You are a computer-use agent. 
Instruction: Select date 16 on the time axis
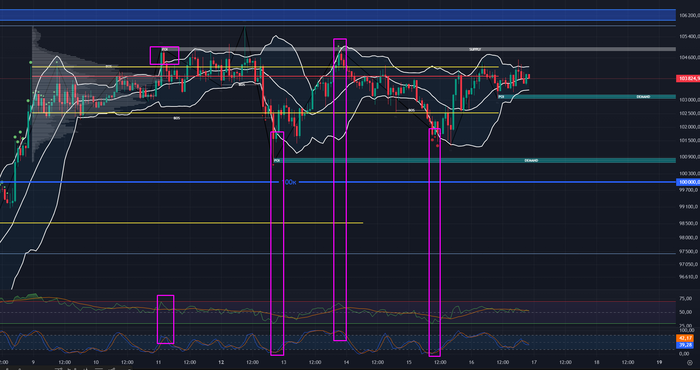pos(471,362)
